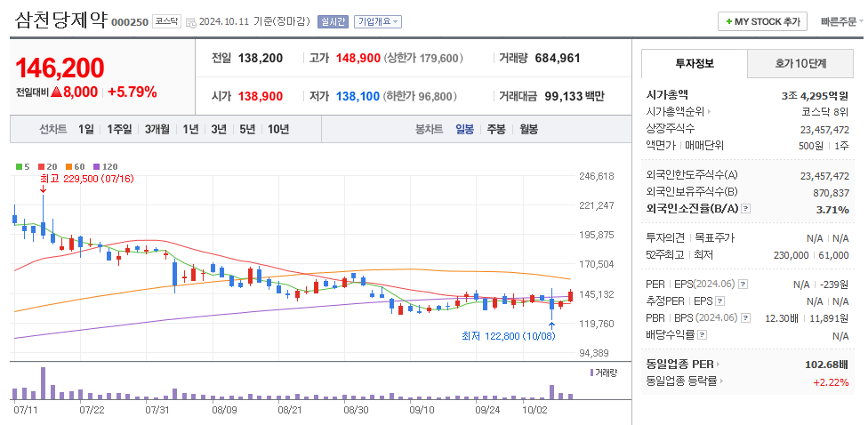The image size is (868, 425).
Task: Select the 일봉 daily candle chart
Action: [464, 130]
